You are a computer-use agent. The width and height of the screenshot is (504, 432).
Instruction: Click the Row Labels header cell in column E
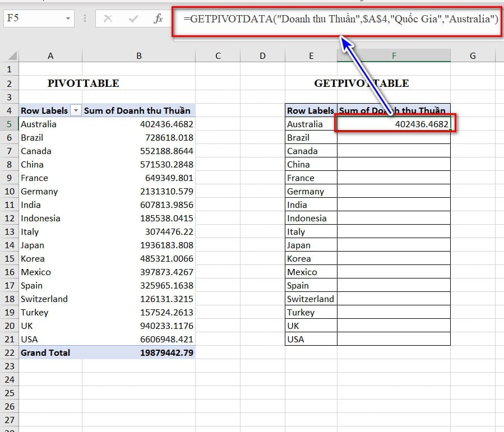click(309, 110)
